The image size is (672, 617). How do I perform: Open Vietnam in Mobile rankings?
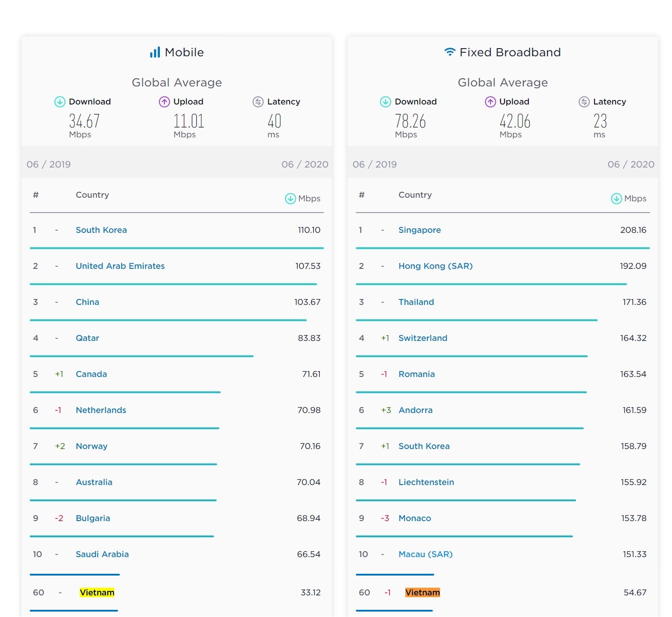[97, 592]
